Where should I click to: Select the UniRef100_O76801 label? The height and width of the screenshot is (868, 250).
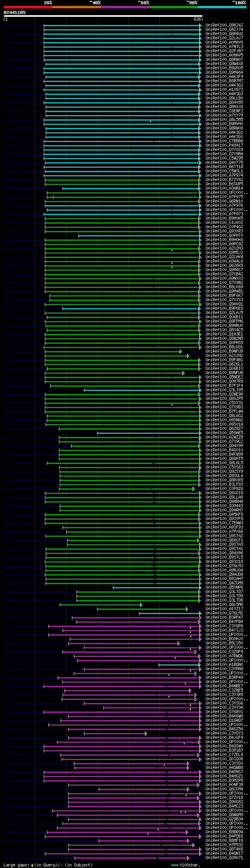point(224,712)
